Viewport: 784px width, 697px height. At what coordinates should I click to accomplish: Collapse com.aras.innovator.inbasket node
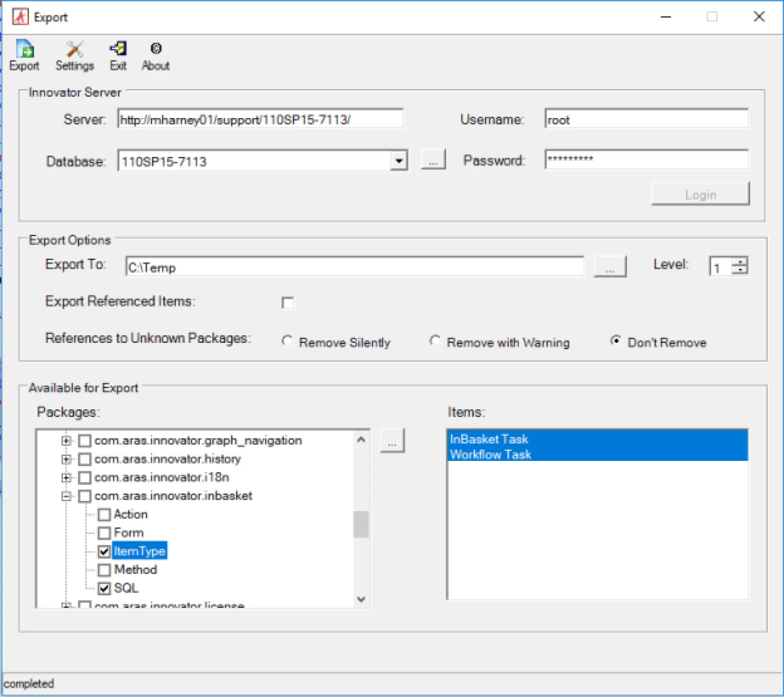coord(66,496)
